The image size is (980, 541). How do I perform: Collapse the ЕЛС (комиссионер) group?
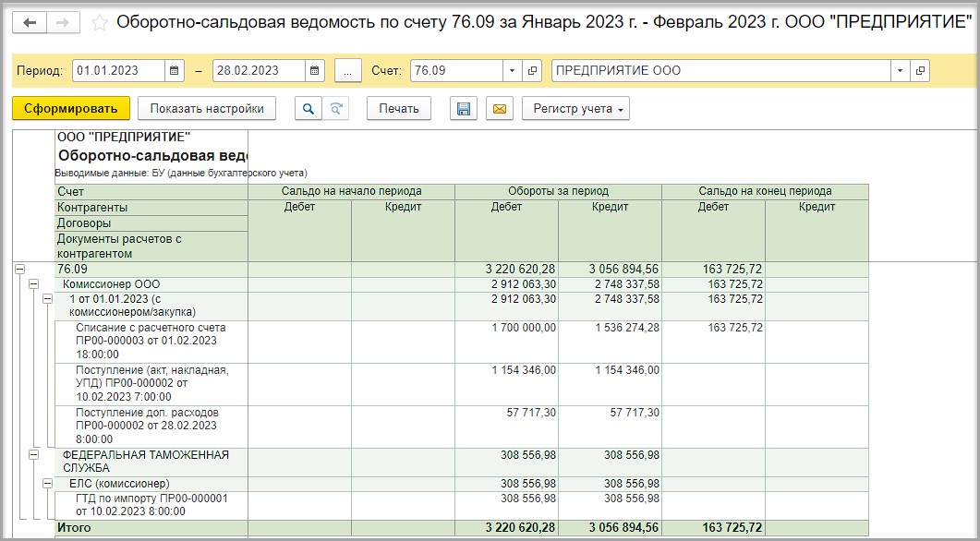[x=47, y=484]
